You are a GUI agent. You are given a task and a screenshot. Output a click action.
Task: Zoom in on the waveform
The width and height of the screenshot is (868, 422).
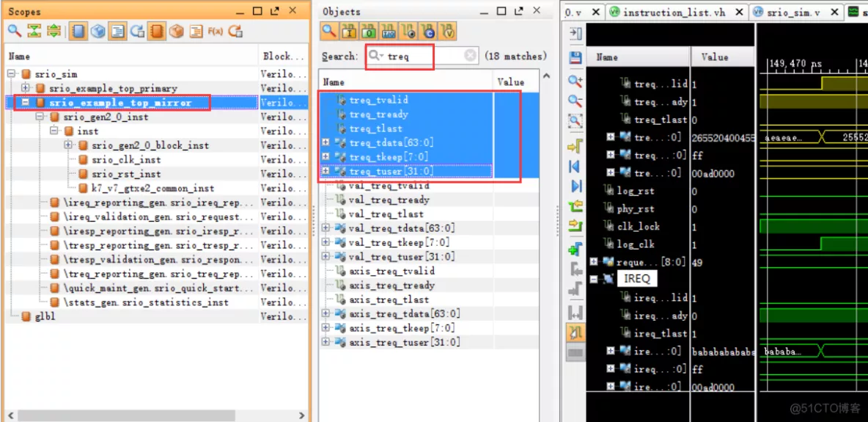click(x=575, y=81)
